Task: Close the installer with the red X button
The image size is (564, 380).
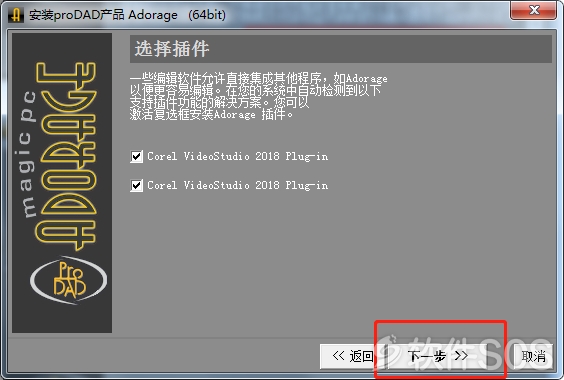Action: [533, 10]
